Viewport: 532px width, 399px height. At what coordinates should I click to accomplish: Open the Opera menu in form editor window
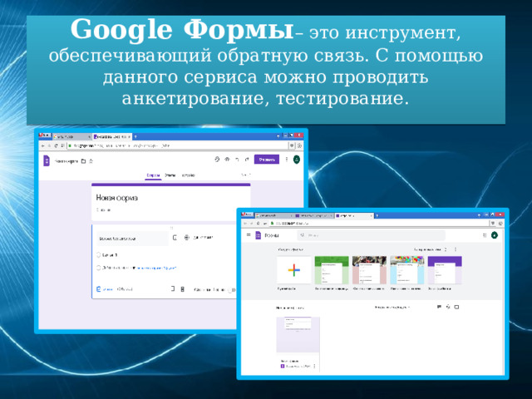[x=44, y=135]
